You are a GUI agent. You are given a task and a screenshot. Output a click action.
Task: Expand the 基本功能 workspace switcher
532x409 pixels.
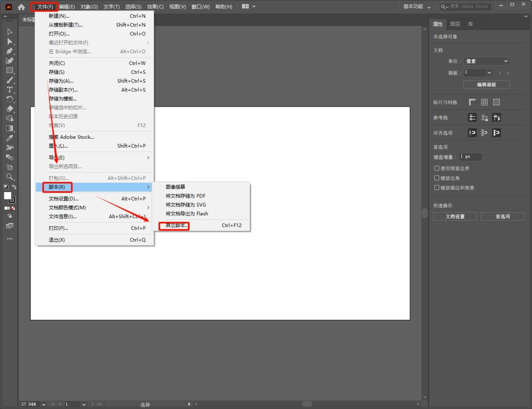pyautogui.click(x=417, y=7)
